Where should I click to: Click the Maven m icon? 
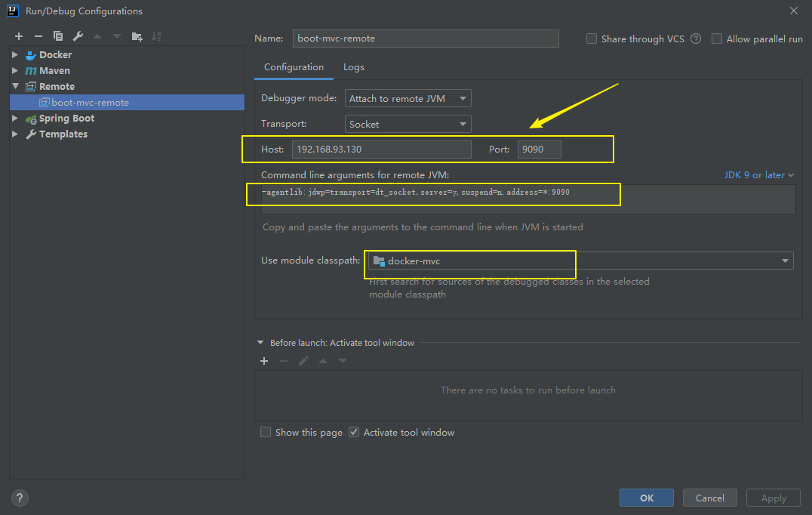click(x=31, y=71)
